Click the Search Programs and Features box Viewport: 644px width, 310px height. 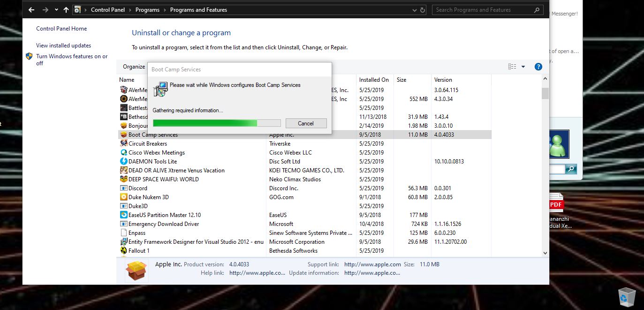tap(483, 10)
